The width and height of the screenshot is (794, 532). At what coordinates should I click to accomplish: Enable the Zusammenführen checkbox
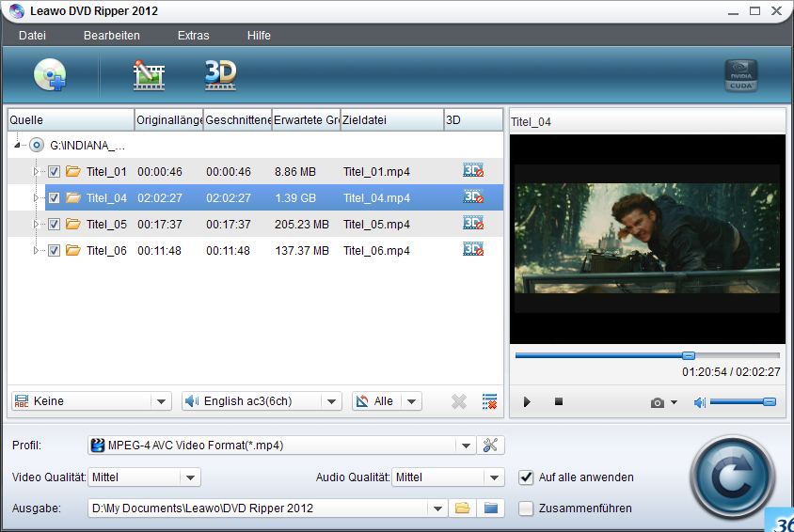(526, 509)
